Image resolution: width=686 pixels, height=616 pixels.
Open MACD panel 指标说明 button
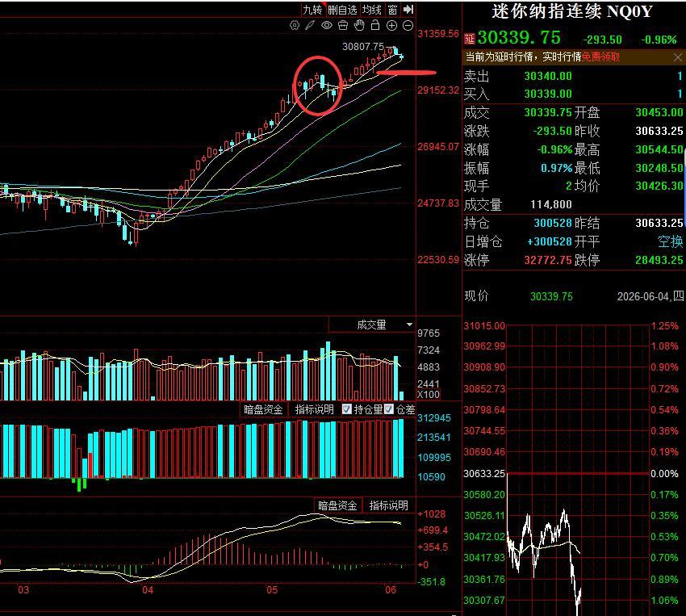tap(388, 505)
